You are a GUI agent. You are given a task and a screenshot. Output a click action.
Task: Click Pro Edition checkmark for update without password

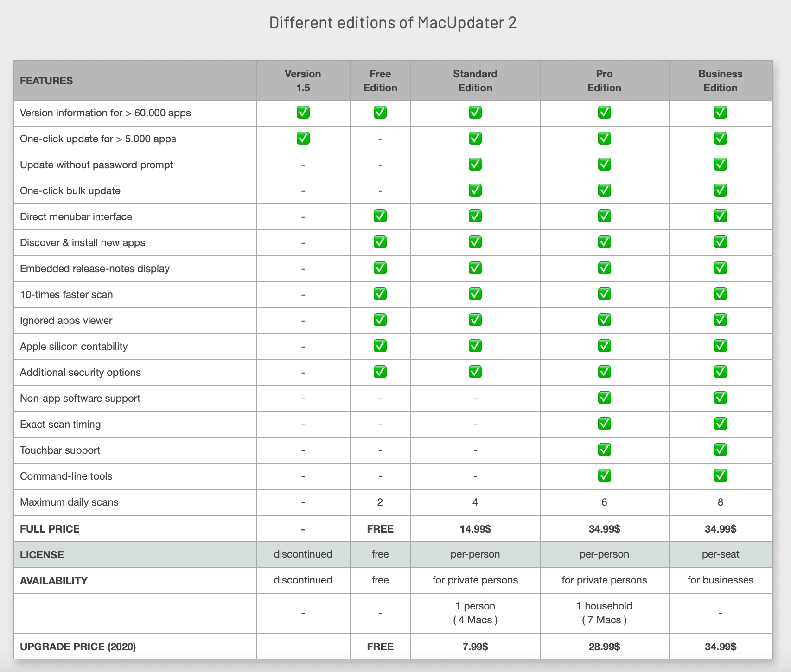pos(604,165)
